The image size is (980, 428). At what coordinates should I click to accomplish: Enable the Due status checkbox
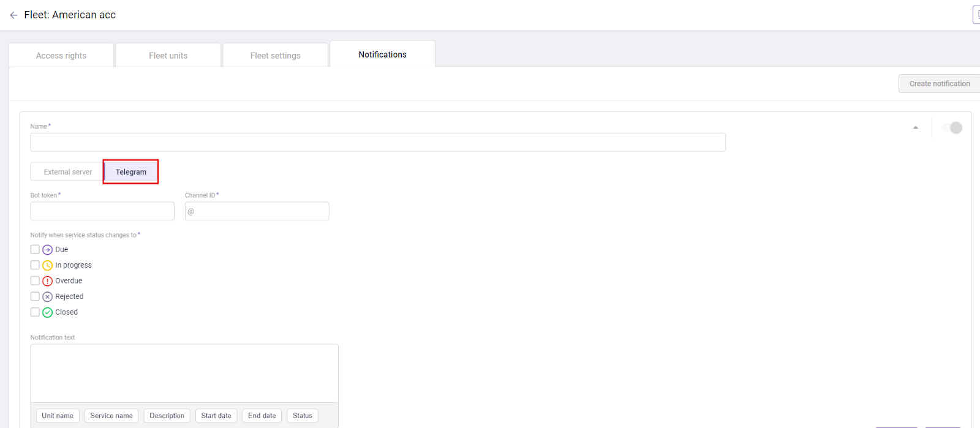click(35, 249)
